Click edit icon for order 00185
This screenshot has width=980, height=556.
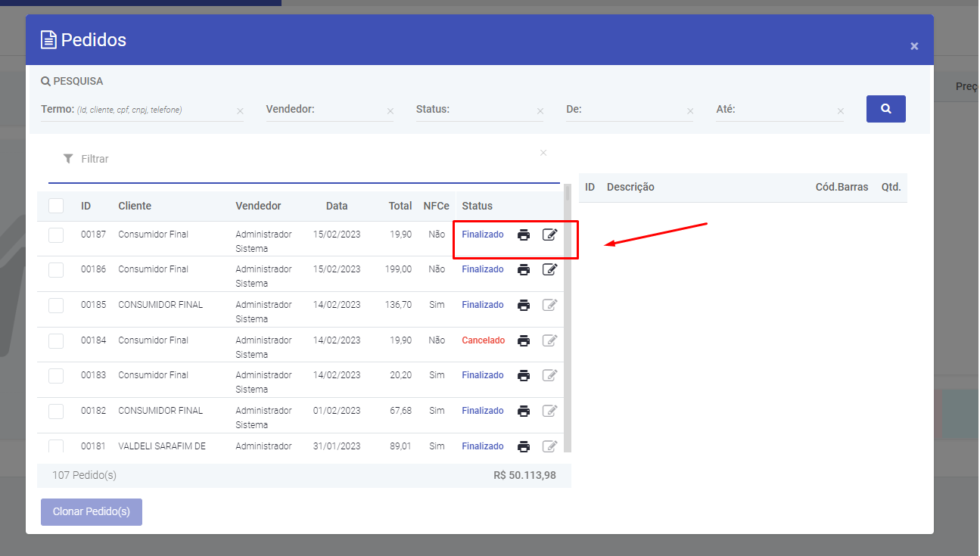coord(550,305)
